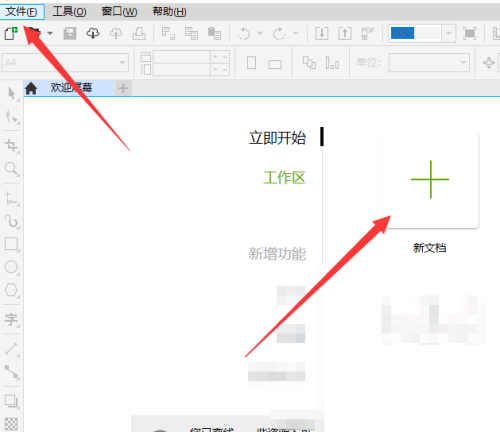Expand the Undo history dropdown arrow
The width and height of the screenshot is (500, 432).
click(x=260, y=33)
